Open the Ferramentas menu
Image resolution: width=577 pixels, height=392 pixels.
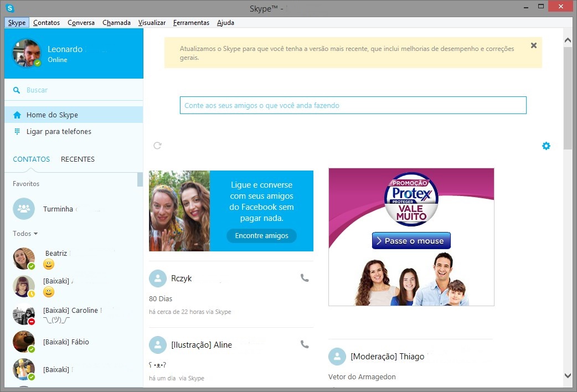pos(192,23)
